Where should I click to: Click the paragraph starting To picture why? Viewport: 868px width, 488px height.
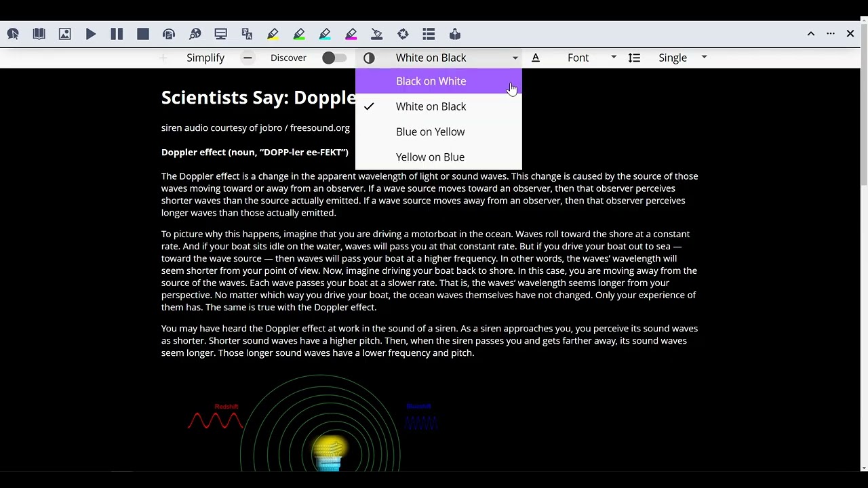click(x=430, y=270)
